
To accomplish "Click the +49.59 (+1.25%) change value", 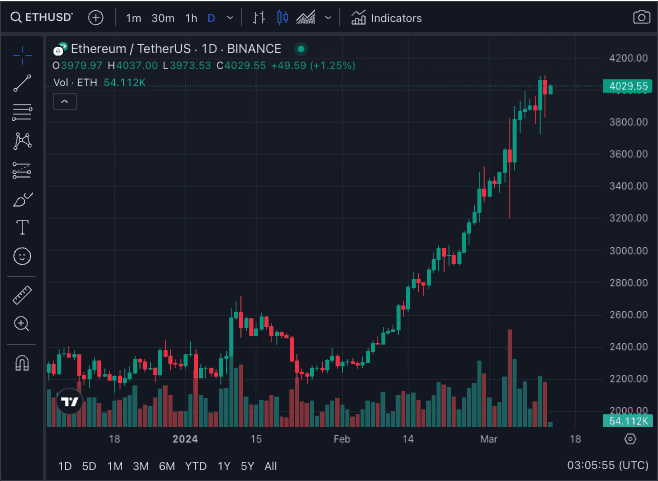I will (x=313, y=65).
